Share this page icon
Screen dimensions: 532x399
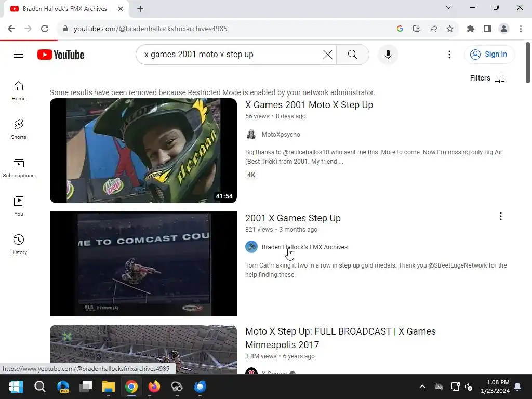tap(433, 29)
